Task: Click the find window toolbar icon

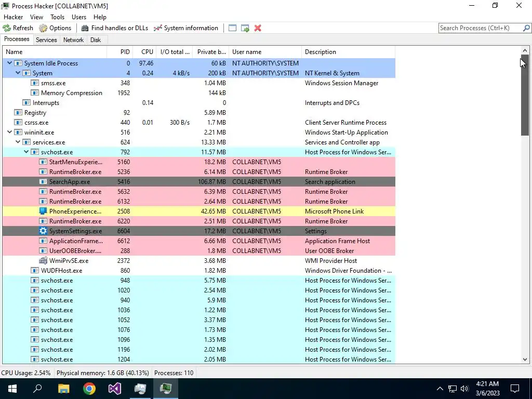Action: [x=232, y=28]
